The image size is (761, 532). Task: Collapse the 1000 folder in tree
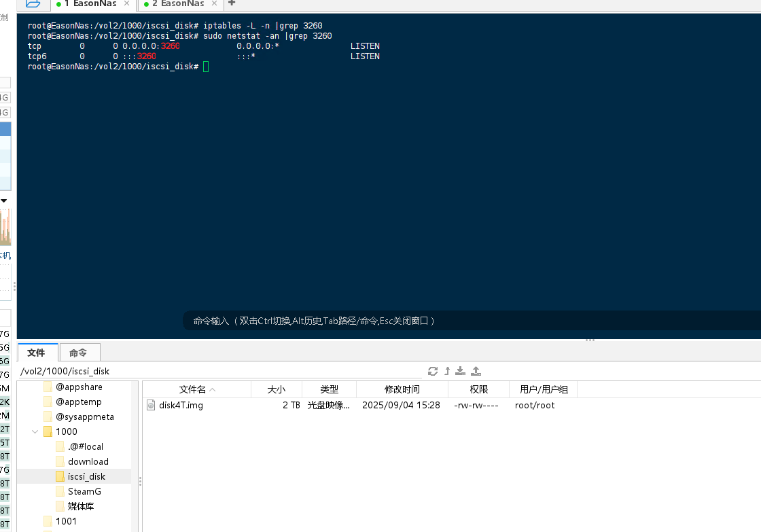pos(35,431)
